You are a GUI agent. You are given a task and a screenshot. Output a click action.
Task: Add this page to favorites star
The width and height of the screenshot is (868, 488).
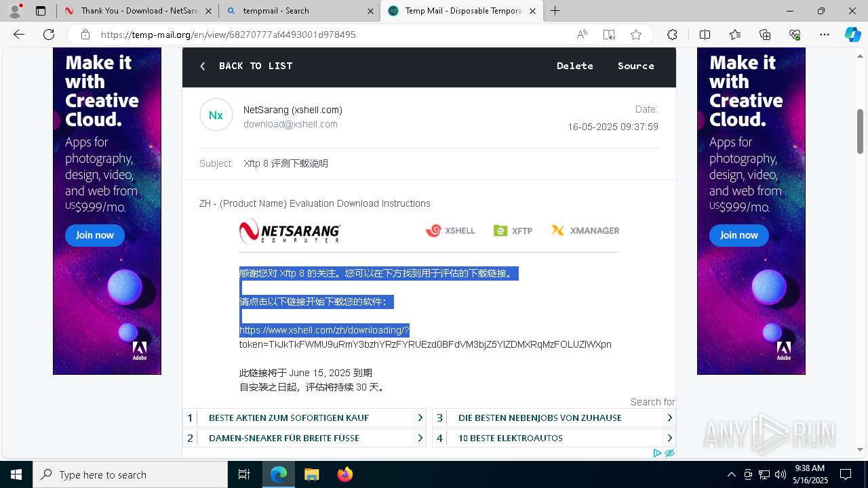click(636, 35)
